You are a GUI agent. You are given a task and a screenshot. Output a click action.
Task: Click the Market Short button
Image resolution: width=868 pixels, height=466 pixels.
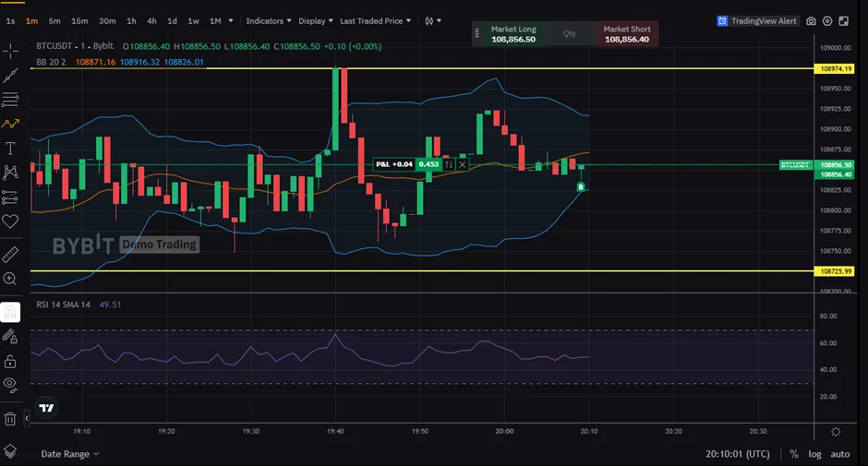[627, 34]
